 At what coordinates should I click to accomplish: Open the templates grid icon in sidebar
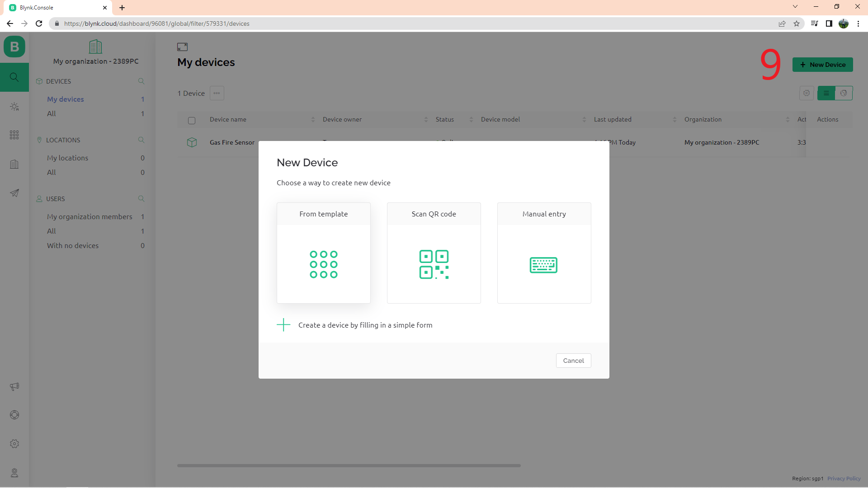pos(14,135)
